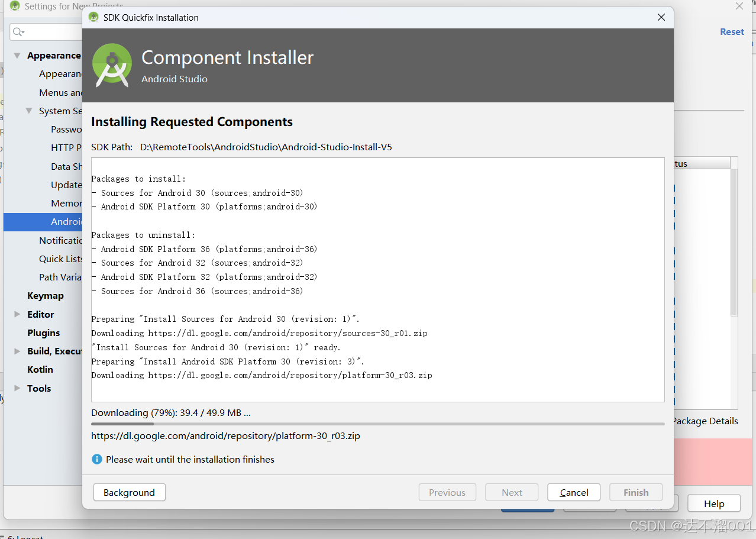This screenshot has width=756, height=539.
Task: Select the highlighted Android SDK tree item
Action: tap(43, 222)
